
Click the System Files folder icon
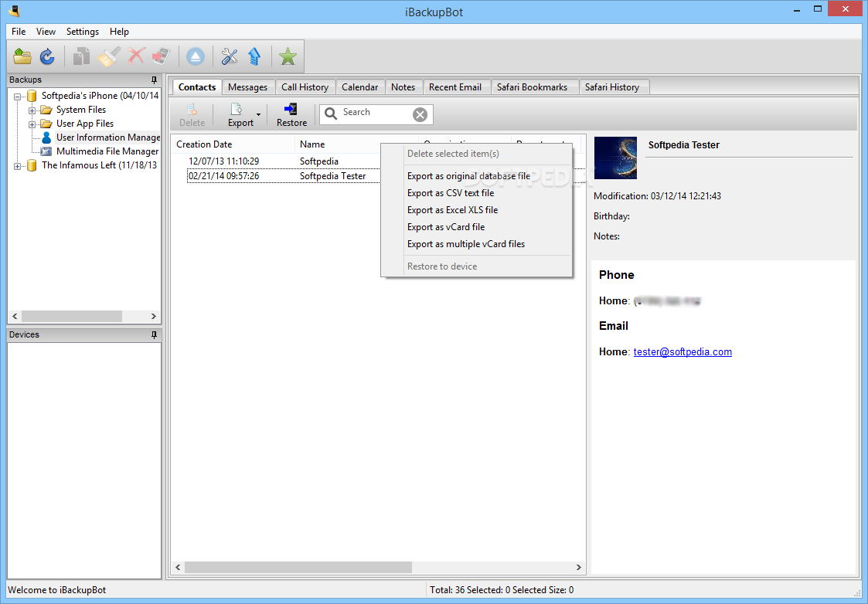(x=46, y=110)
